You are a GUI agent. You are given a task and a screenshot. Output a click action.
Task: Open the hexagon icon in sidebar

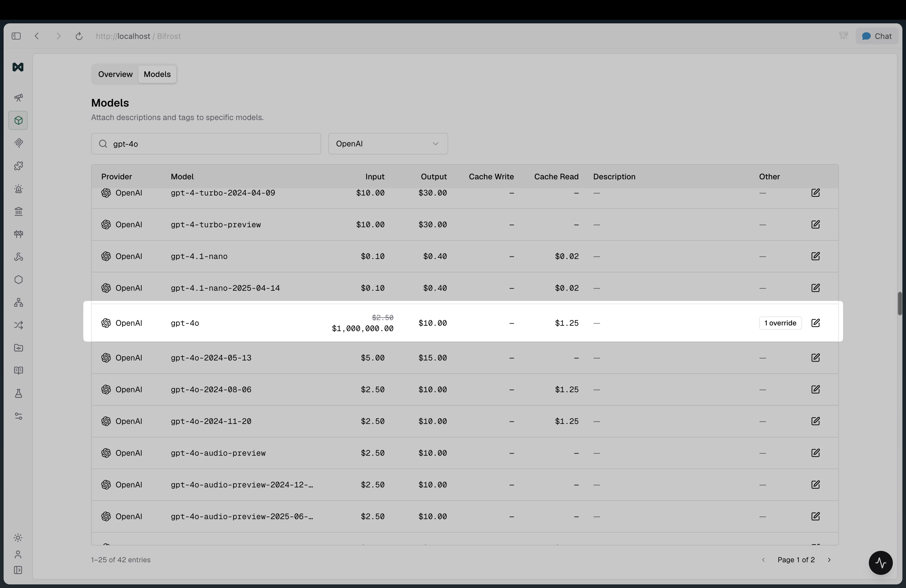[x=18, y=280]
